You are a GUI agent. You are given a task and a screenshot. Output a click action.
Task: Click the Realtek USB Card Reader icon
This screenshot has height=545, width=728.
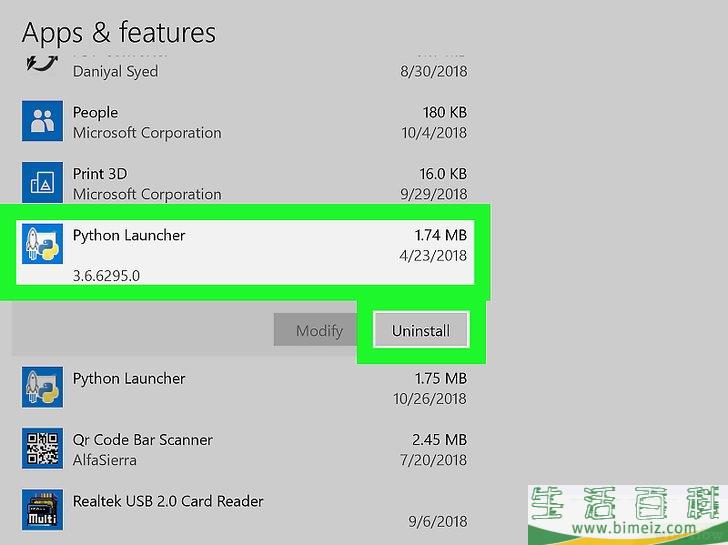[x=42, y=509]
